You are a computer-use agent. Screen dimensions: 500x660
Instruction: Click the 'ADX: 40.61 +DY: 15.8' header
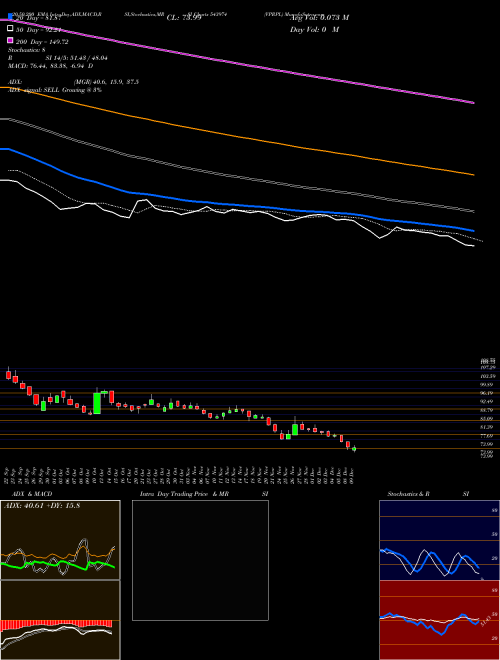coord(42,506)
